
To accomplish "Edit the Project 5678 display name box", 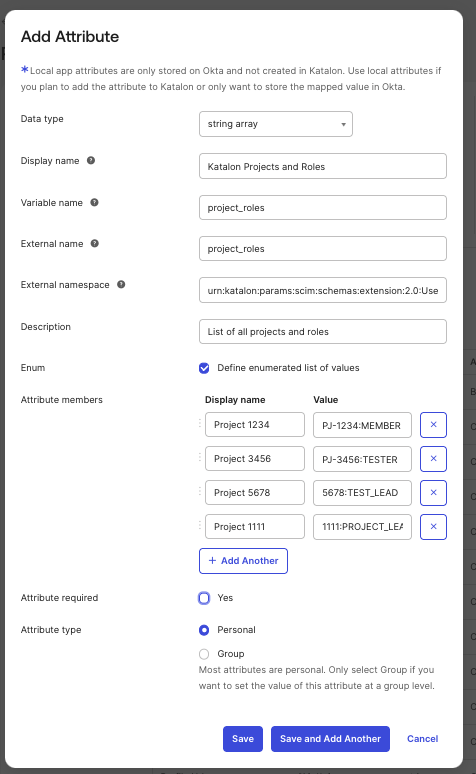I will coord(255,493).
